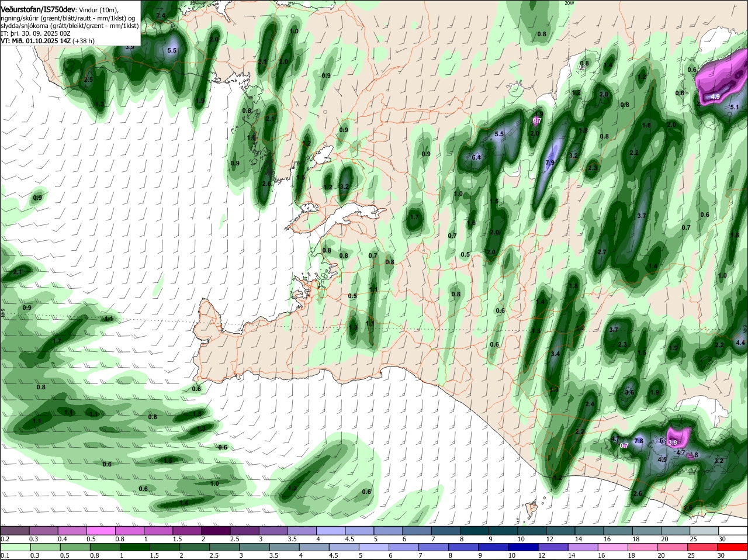Click the 4.8 value beside the pink patch
The height and width of the screenshot is (560, 748).
point(694,455)
